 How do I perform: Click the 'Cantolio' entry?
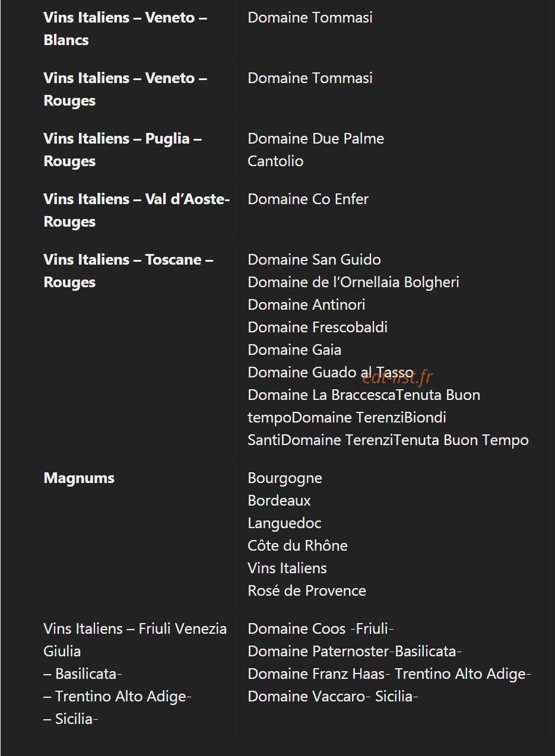pos(275,161)
